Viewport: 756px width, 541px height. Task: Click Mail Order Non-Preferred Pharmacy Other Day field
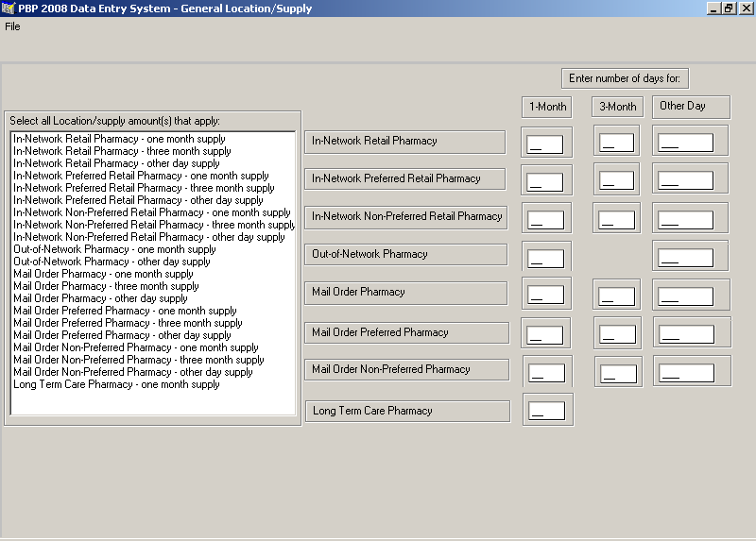687,373
